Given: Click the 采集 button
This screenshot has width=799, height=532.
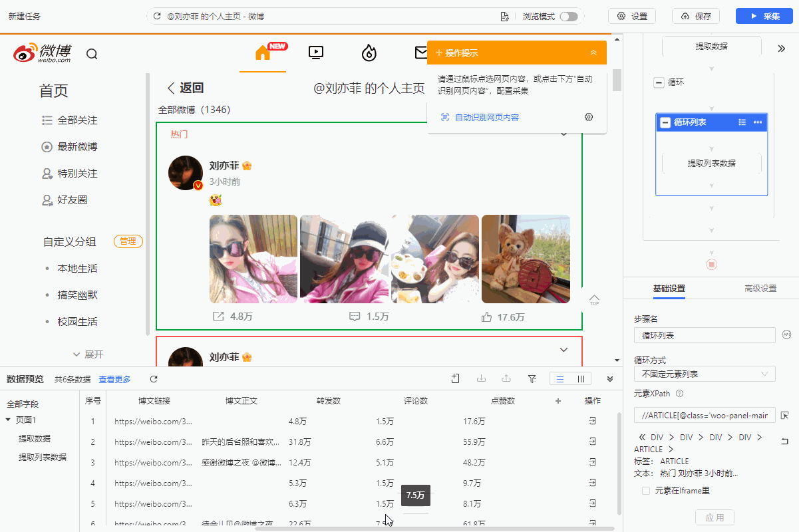Looking at the screenshot, I should [x=764, y=16].
